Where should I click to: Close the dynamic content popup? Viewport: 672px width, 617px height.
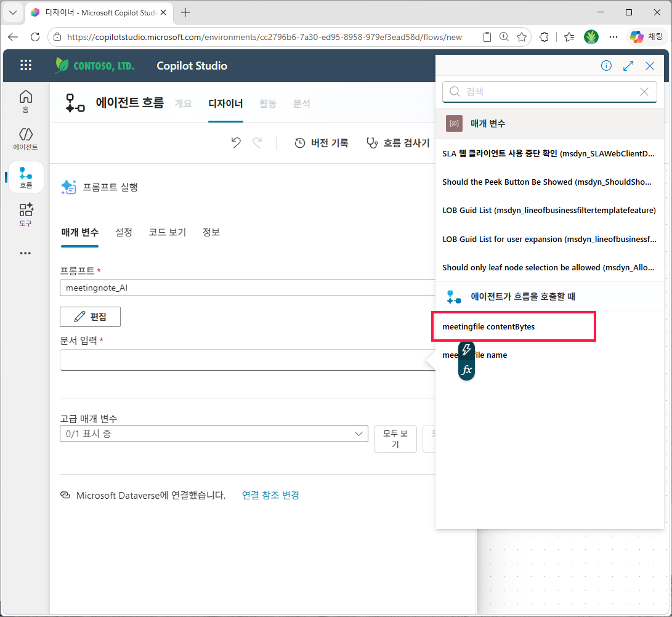point(650,65)
